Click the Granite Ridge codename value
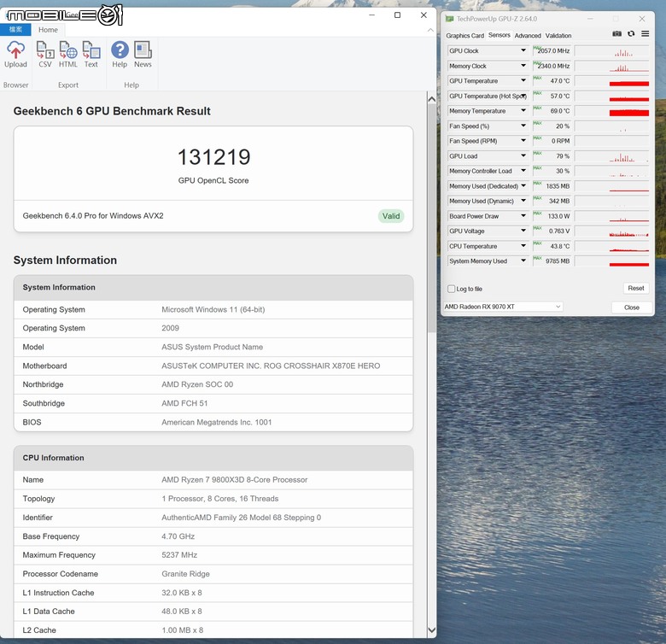Viewport: 666px width, 644px height. pyautogui.click(x=185, y=574)
